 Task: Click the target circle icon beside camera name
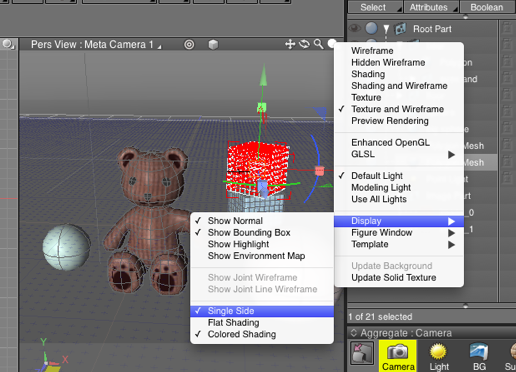(x=189, y=44)
